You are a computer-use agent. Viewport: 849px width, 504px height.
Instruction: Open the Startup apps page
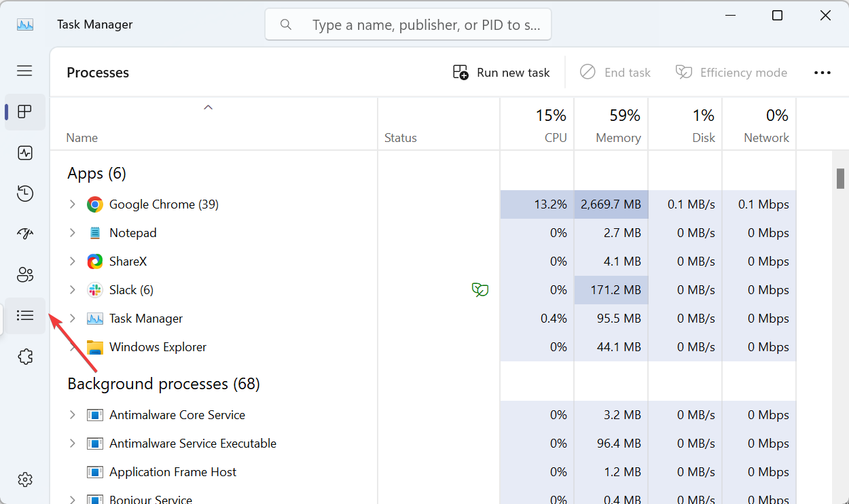point(25,234)
